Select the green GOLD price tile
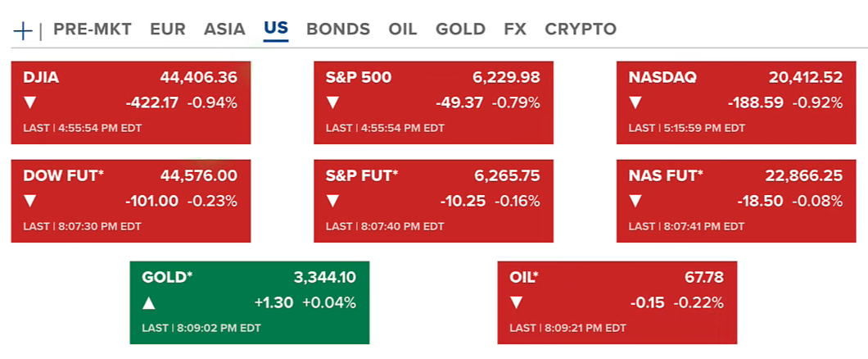This screenshot has height=359, width=868. [x=250, y=302]
